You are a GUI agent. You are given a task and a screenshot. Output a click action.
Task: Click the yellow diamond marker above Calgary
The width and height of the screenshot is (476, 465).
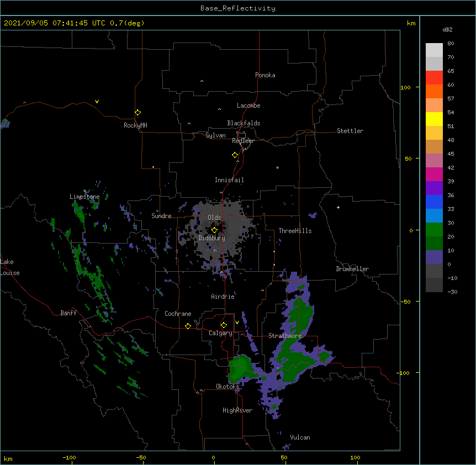pyautogui.click(x=224, y=325)
